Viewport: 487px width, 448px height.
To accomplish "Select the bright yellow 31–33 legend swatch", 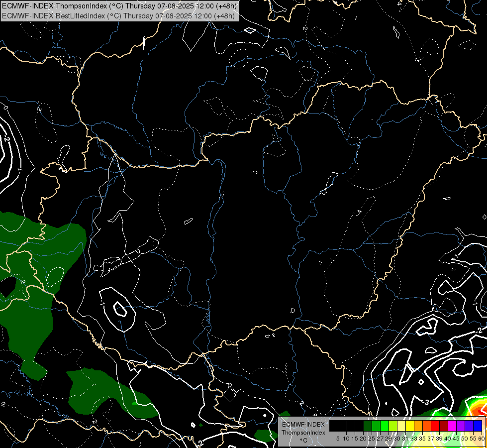I will pyautogui.click(x=410, y=426).
